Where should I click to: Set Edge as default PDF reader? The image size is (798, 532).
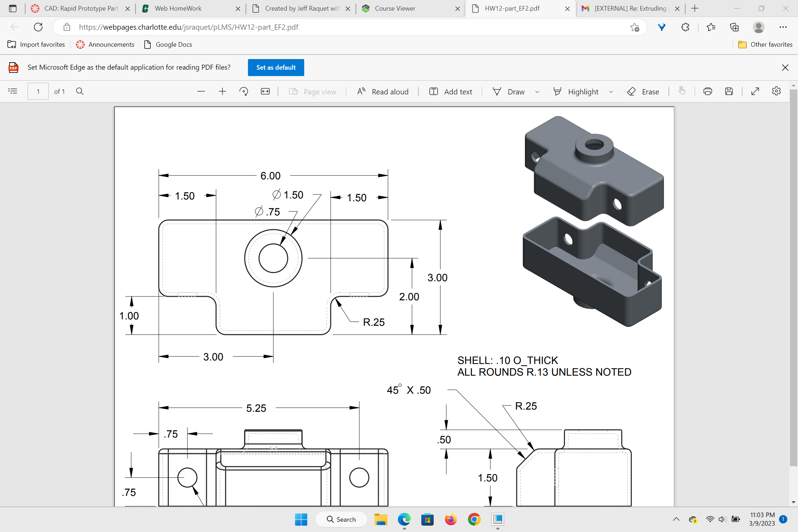click(x=276, y=67)
